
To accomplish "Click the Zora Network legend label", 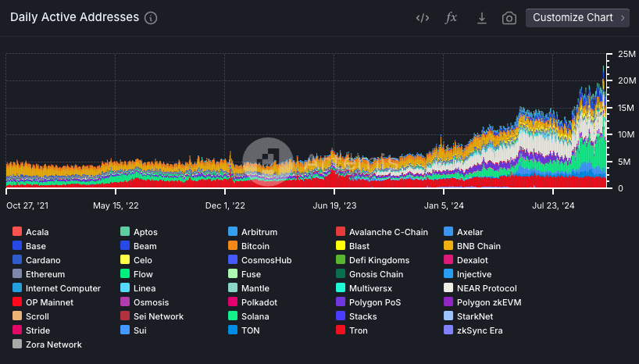I will coord(53,344).
